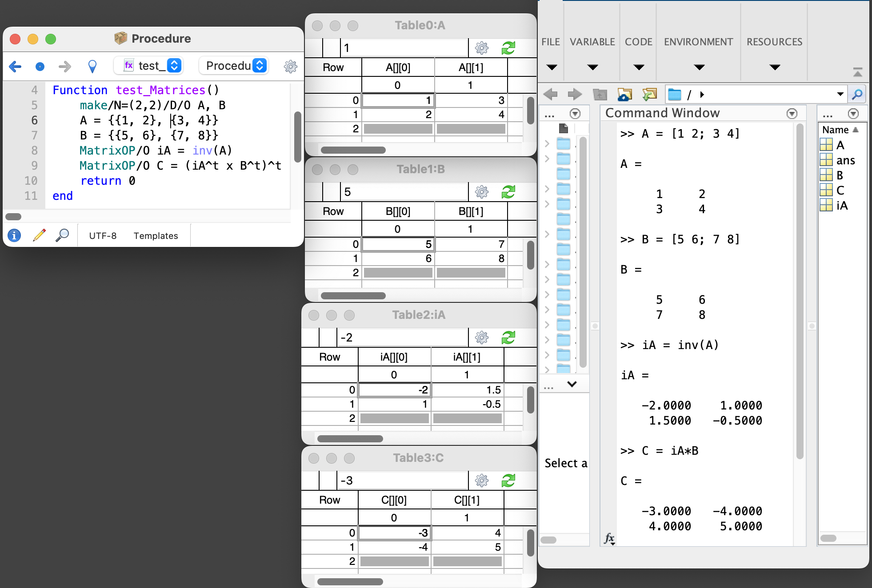Click the info icon at bottom of Procedure window
This screenshot has height=588, width=872.
point(14,235)
